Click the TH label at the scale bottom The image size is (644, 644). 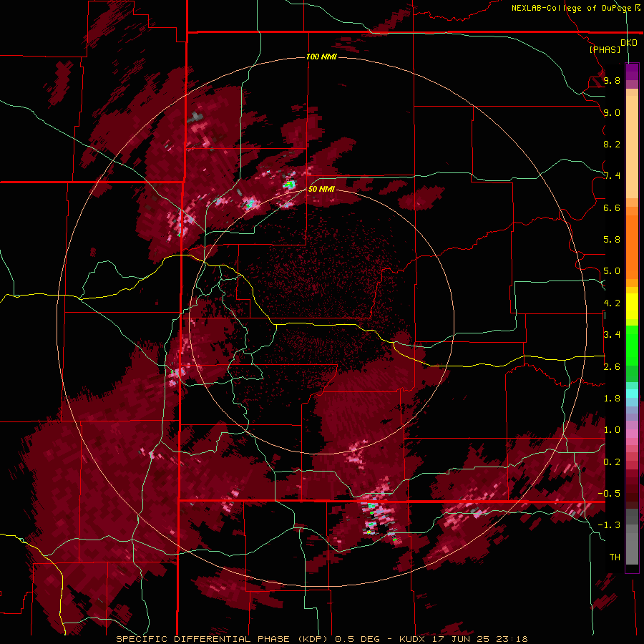pyautogui.click(x=615, y=557)
